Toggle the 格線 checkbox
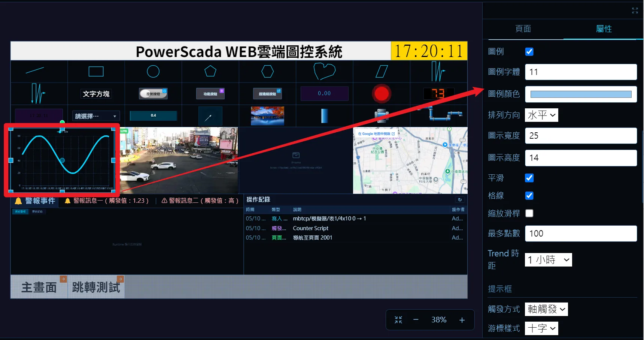644x340 pixels. pos(529,196)
